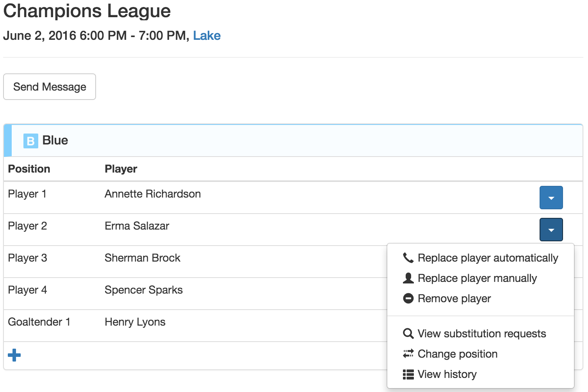This screenshot has height=392, width=588.
Task: Click the Blue team B badge icon
Action: (31, 141)
